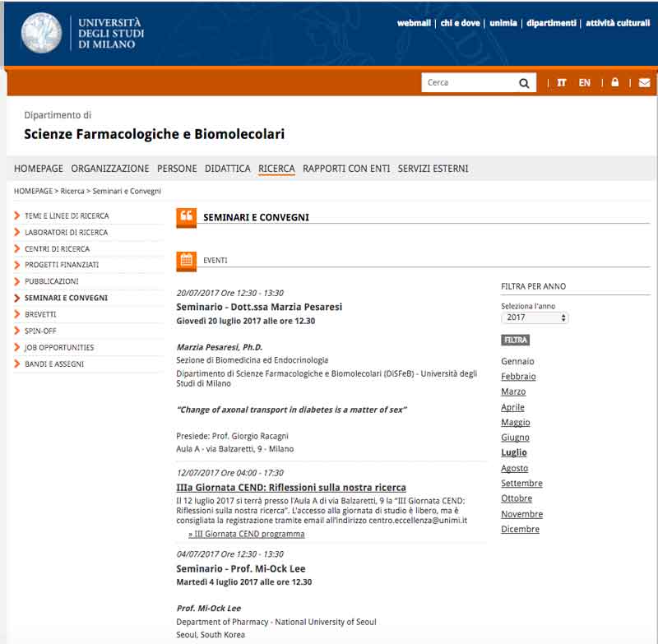Screen dimensions: 658x644
Task: Open the year selection dropdown showing 2017
Action: (x=535, y=317)
